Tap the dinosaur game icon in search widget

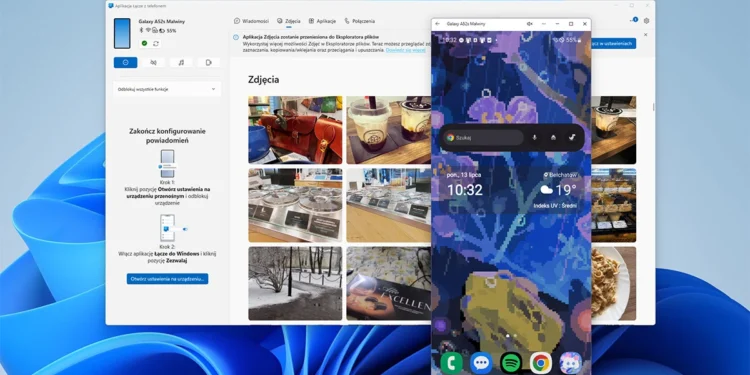pos(572,138)
